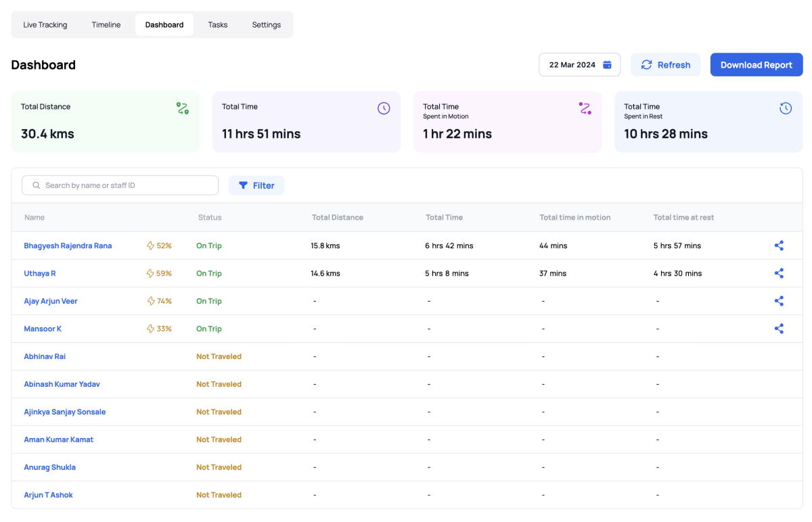Switch to the Live Tracking tab
Image resolution: width=812 pixels, height=522 pixels.
pos(45,25)
